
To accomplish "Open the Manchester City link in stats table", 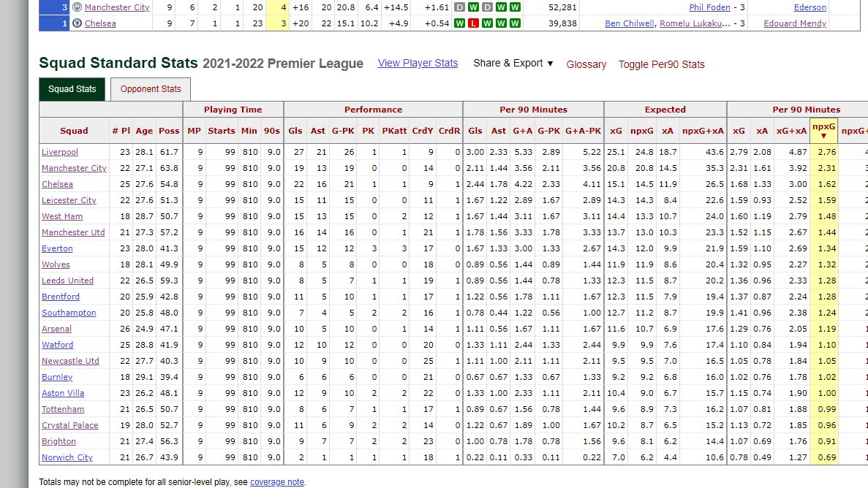I will tap(74, 168).
